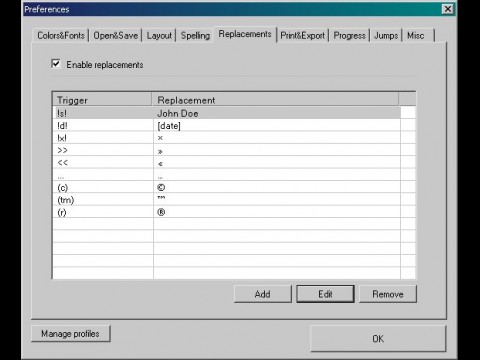The height and width of the screenshot is (360, 480).
Task: Select the !x! trigger row
Action: pyautogui.click(x=227, y=138)
